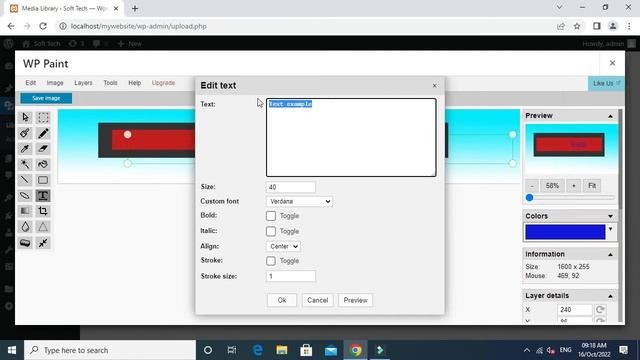Enable the Stroke checkbox
Screen dimensions: 640x360
[271, 261]
